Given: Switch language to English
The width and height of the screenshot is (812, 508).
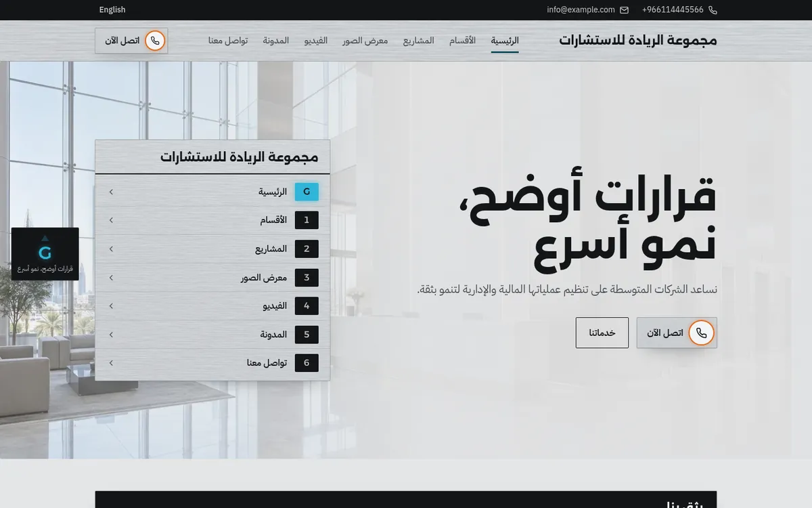Looking at the screenshot, I should (112, 10).
